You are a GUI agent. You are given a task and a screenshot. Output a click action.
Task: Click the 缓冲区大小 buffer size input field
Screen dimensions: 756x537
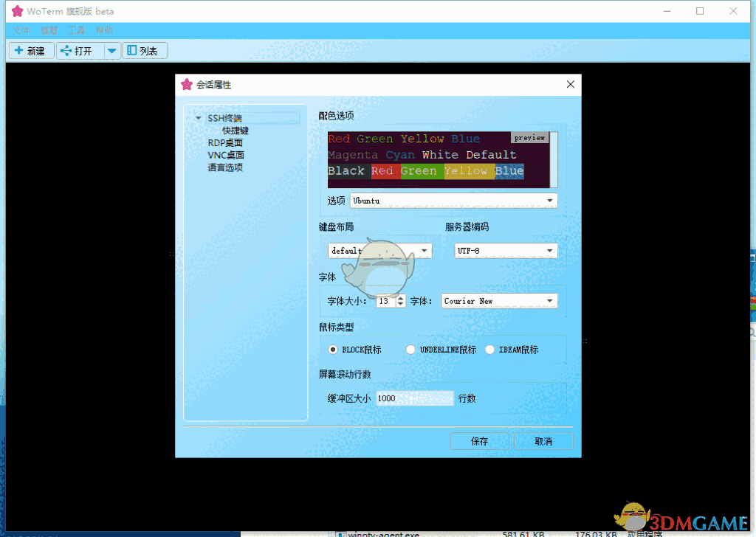coord(415,398)
